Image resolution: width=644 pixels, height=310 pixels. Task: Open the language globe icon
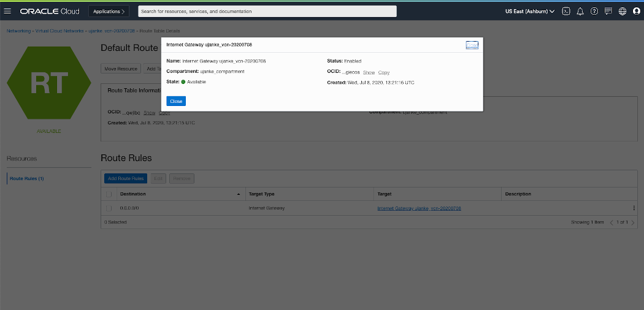623,11
